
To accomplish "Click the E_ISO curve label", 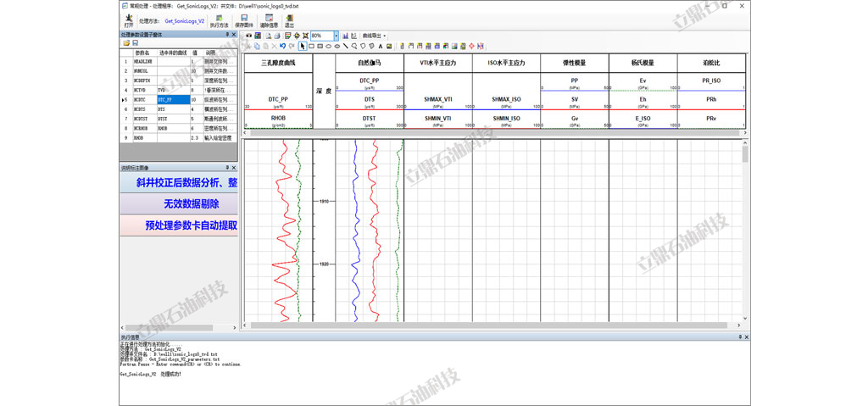I will [643, 119].
